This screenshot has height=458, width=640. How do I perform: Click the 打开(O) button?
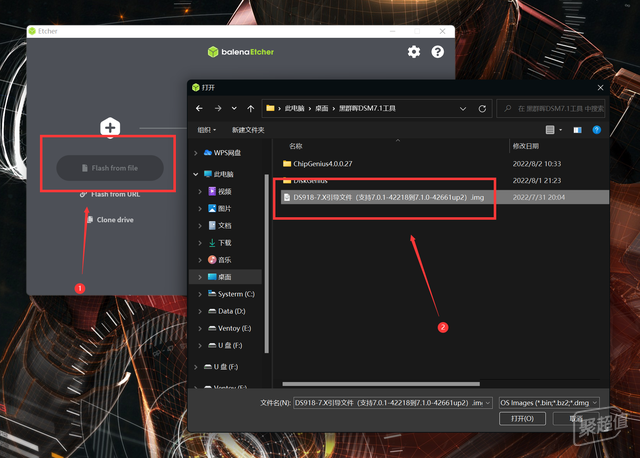[x=522, y=418]
